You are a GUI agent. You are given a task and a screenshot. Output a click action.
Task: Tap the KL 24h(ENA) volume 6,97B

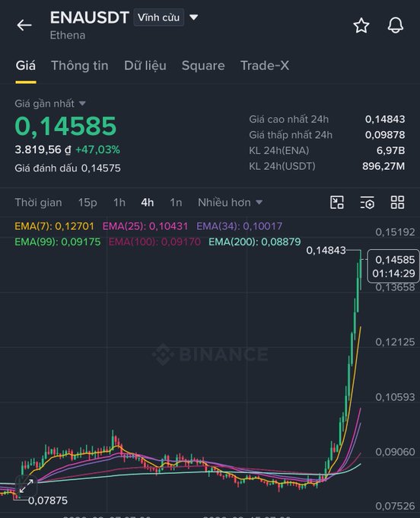[x=390, y=151]
